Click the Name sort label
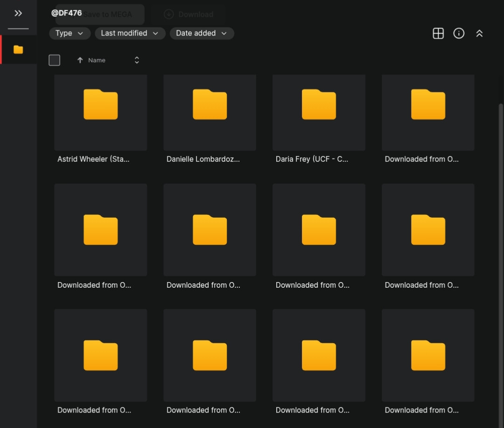 coord(97,60)
